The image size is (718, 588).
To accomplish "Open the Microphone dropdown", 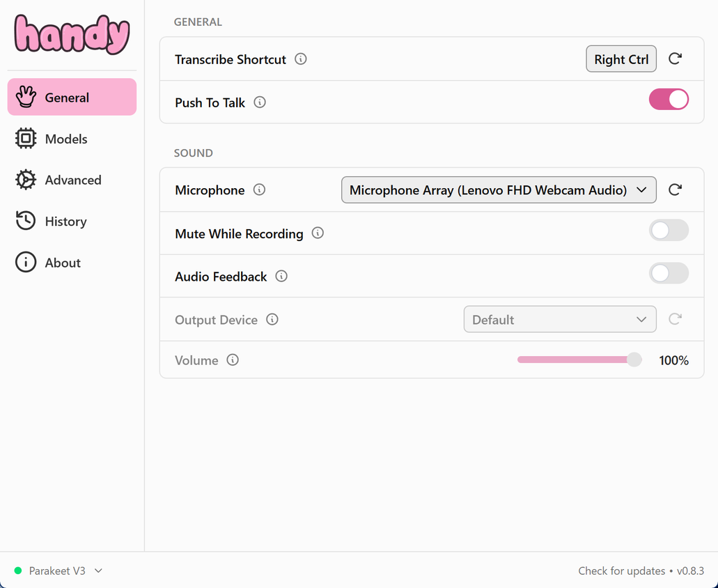I will [499, 189].
